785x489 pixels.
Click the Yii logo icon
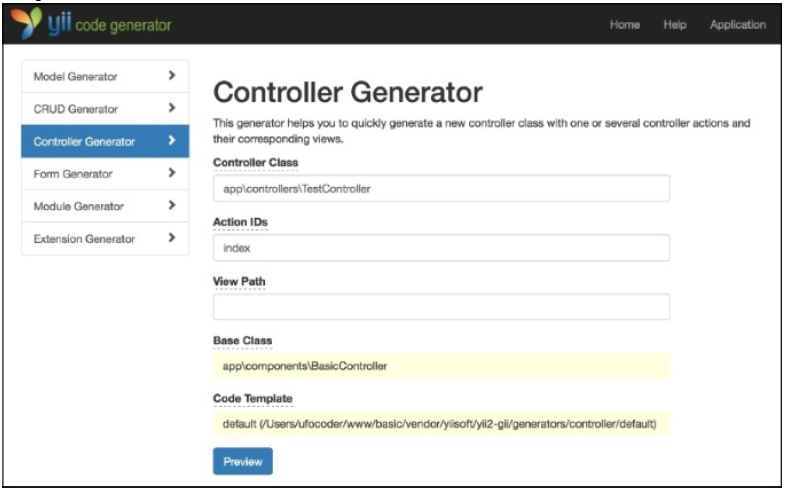(26, 23)
